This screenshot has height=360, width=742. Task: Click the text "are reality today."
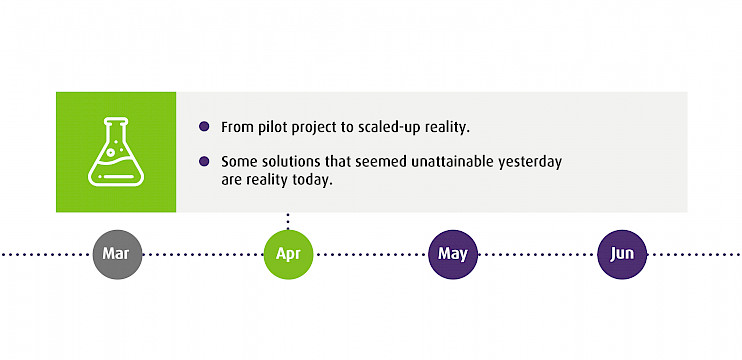coord(274,181)
